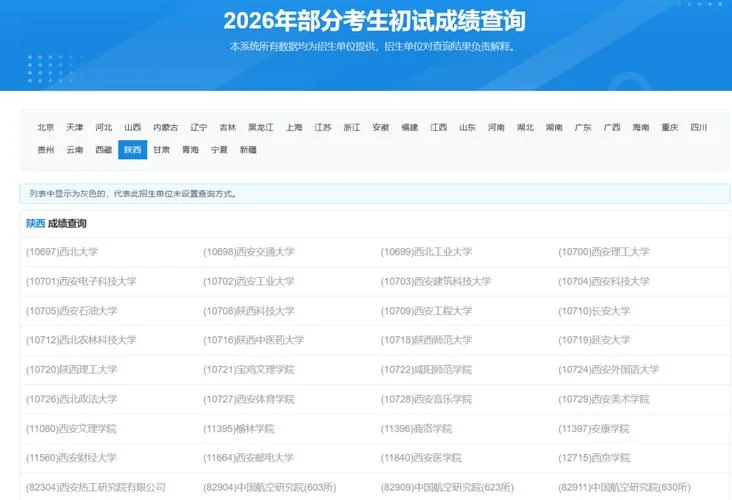Click (10721)宝鸡文理学院 entry
This screenshot has height=500, width=732.
249,369
